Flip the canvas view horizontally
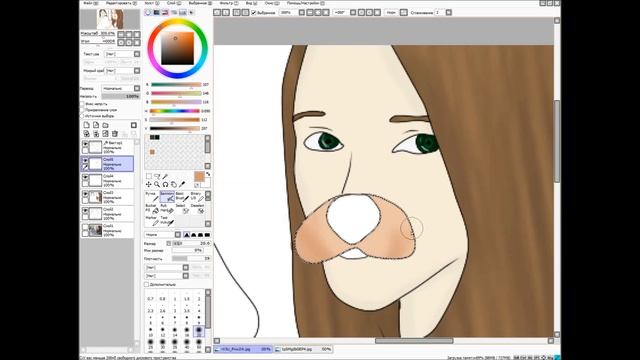Image resolution: width=640 pixels, height=360 pixels. [x=404, y=13]
